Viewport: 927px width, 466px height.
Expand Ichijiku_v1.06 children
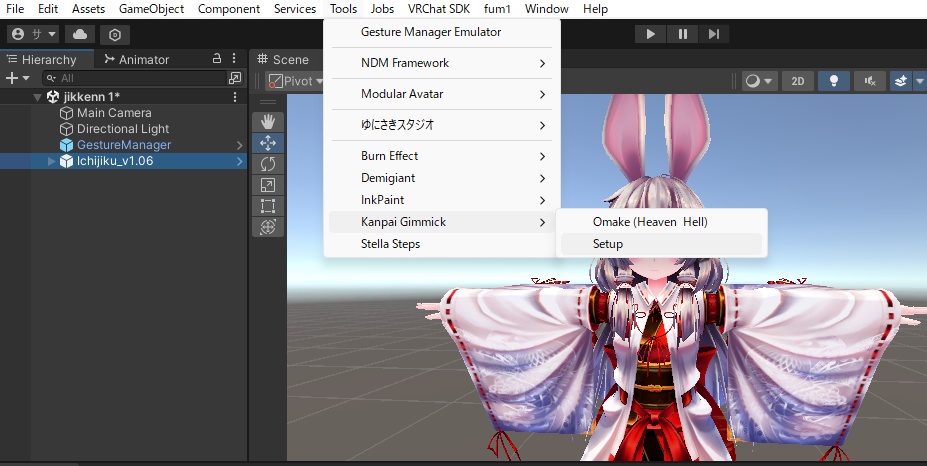click(52, 161)
